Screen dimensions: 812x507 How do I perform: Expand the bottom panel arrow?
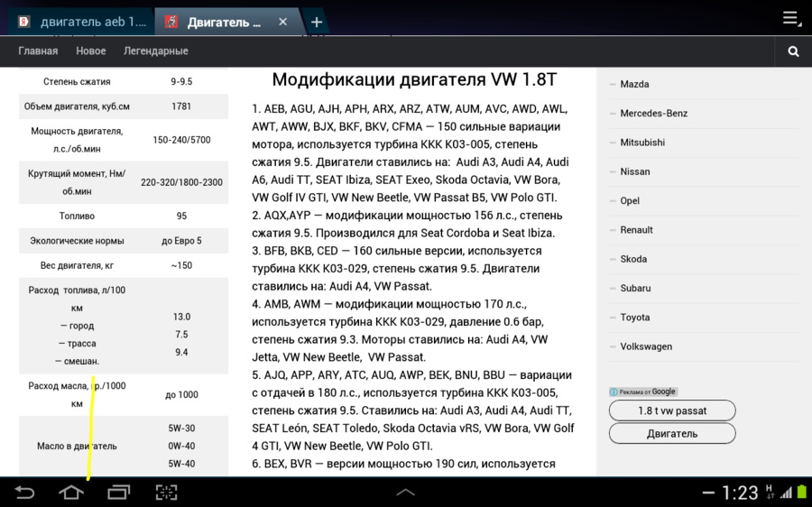pos(405,492)
